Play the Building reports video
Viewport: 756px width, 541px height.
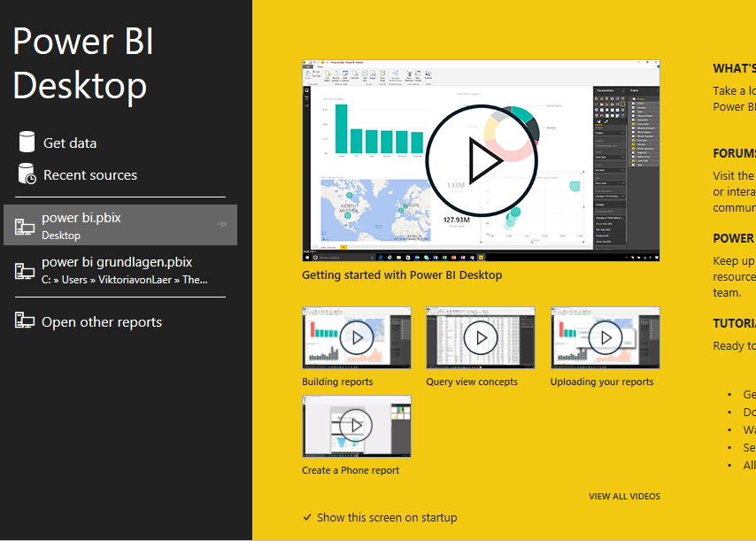[356, 337]
